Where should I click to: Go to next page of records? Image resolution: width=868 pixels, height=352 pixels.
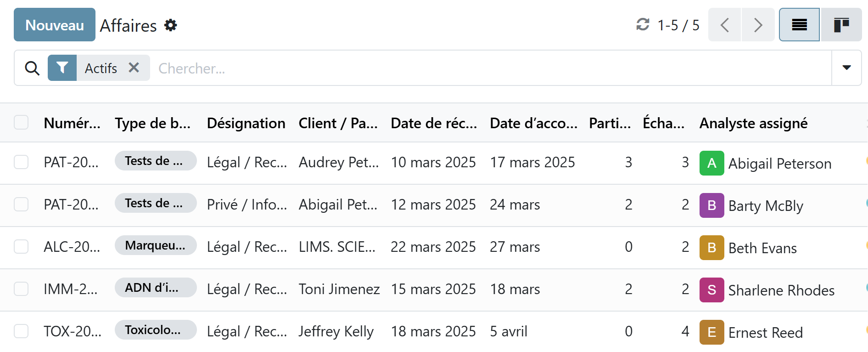[758, 25]
